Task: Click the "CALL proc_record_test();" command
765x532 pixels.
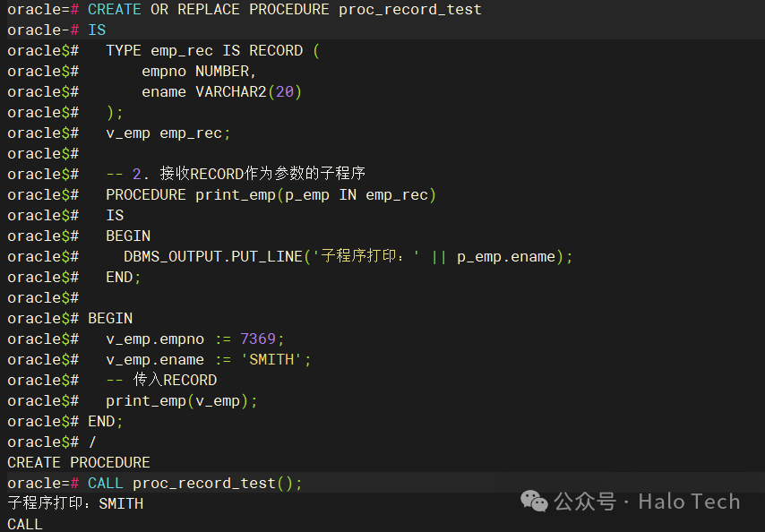Action: [195, 484]
